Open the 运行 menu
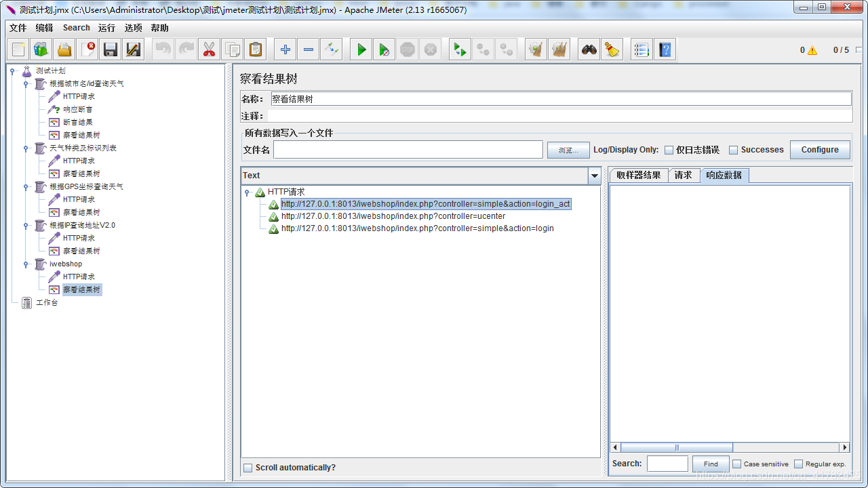 point(106,28)
